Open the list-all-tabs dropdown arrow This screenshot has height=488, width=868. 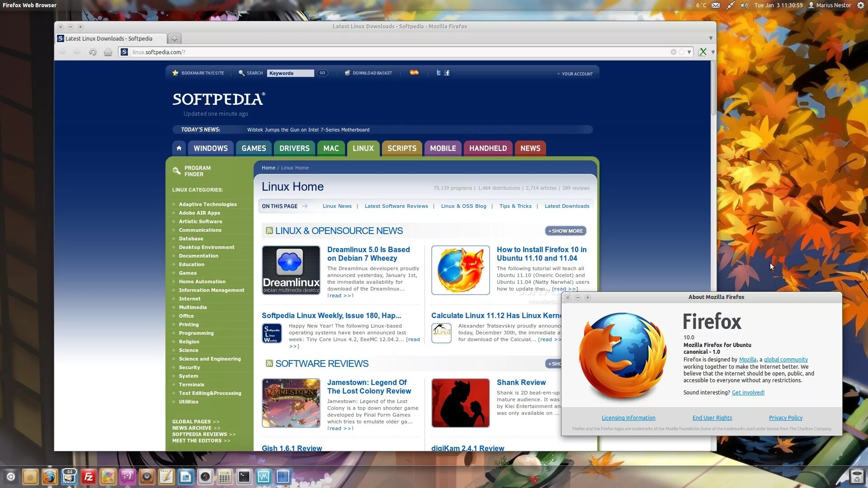coord(711,38)
